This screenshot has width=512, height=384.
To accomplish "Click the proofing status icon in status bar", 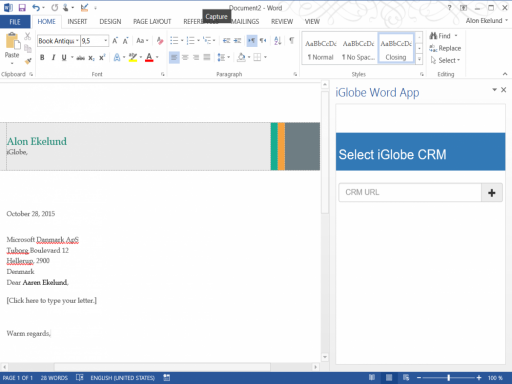I will click(80, 377).
